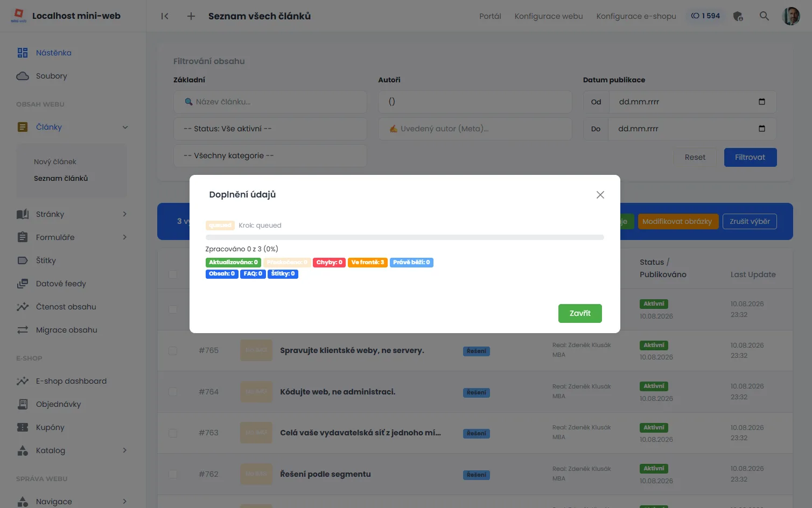This screenshot has height=508, width=812.
Task: Click the Reset filter button
Action: [x=695, y=157]
